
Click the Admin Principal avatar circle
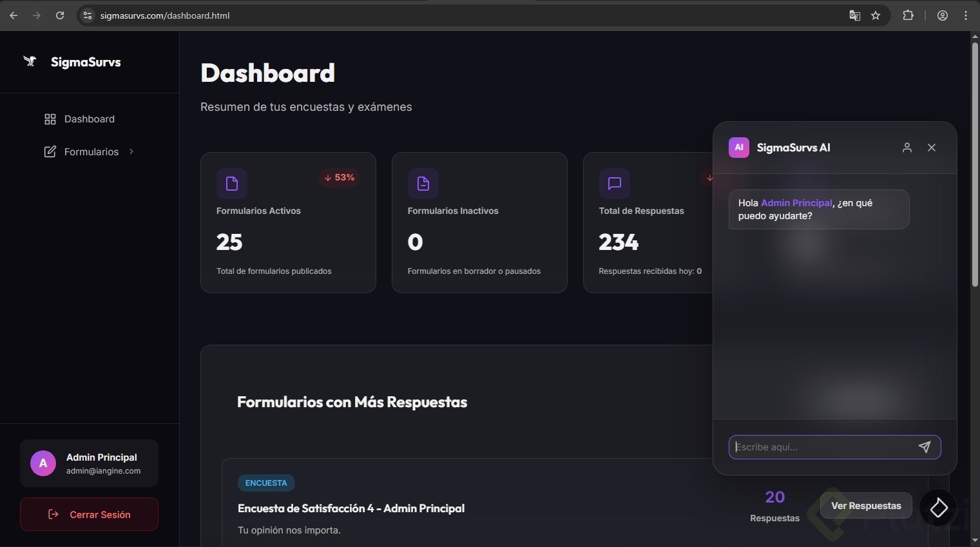pos(43,463)
